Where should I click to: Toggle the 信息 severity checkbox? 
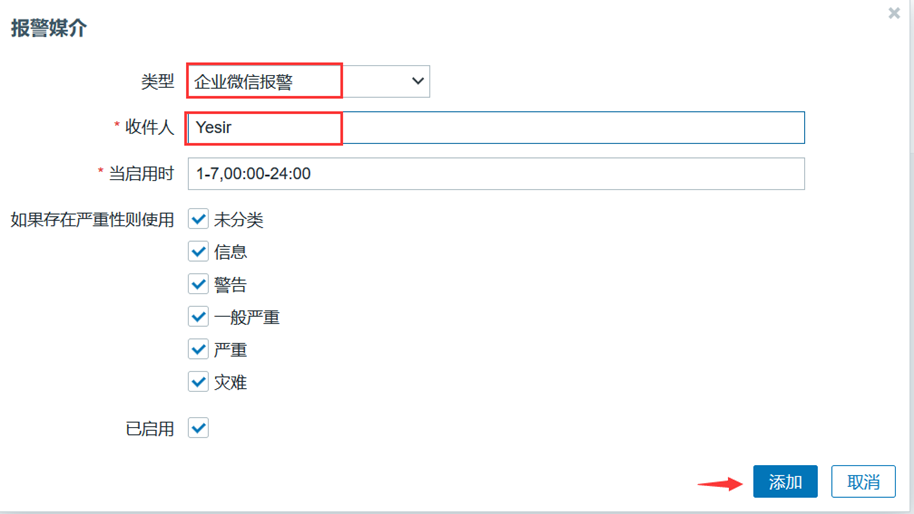[198, 252]
